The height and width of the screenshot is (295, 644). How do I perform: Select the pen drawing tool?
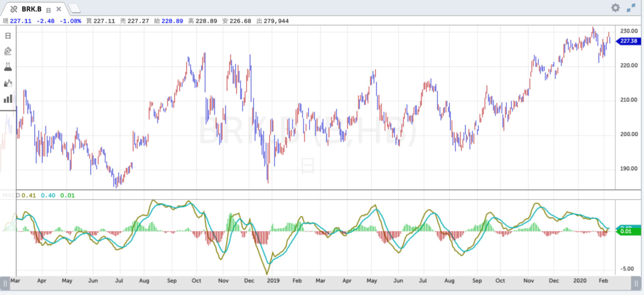(8, 51)
